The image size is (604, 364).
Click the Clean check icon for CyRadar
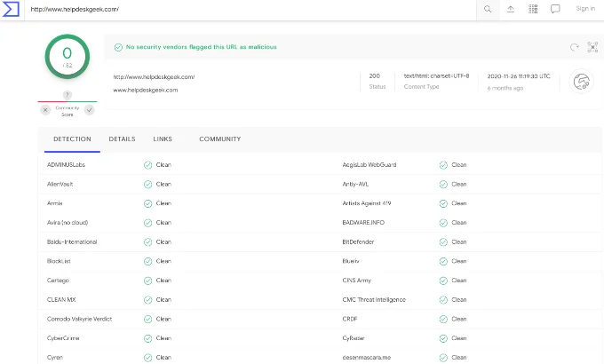(x=443, y=338)
